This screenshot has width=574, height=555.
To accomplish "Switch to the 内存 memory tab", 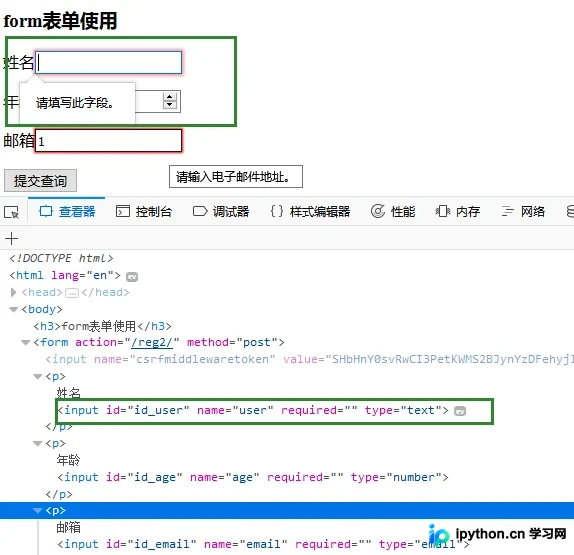I will (458, 211).
